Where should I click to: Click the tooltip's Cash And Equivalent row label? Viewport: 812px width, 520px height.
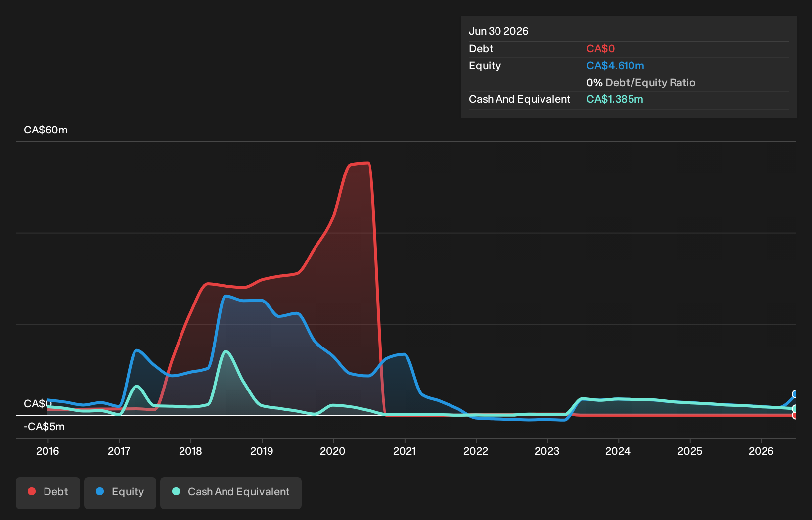(x=519, y=99)
